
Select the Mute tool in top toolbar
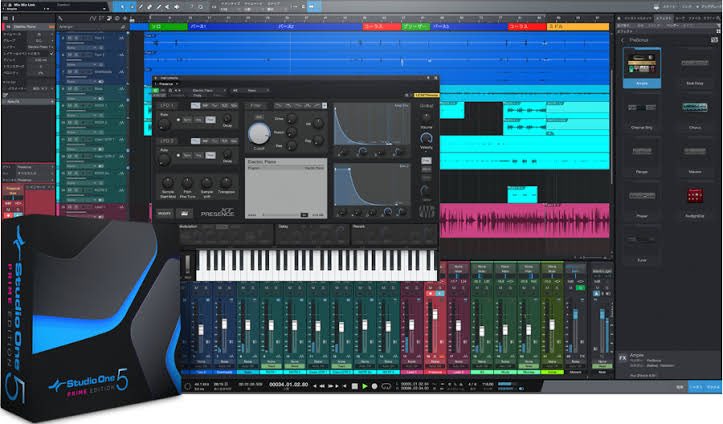(x=167, y=7)
